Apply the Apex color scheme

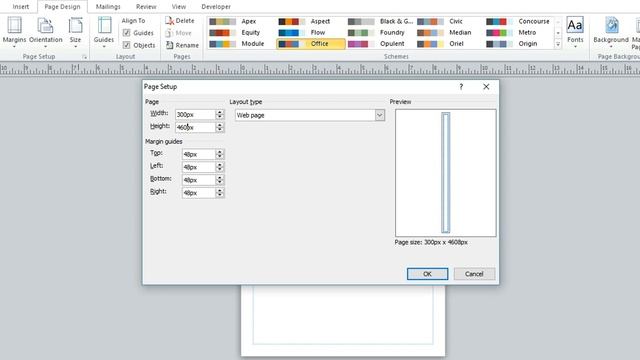233,21
